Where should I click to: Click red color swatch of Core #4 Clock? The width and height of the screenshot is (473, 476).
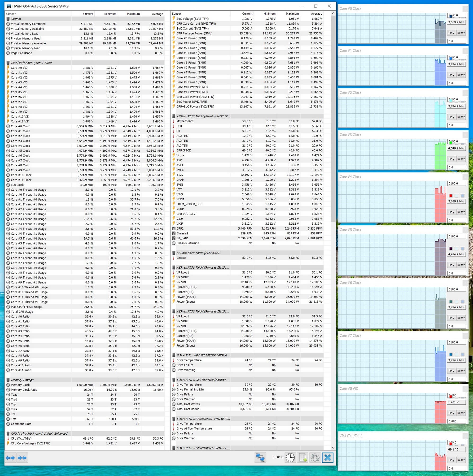click(x=451, y=196)
